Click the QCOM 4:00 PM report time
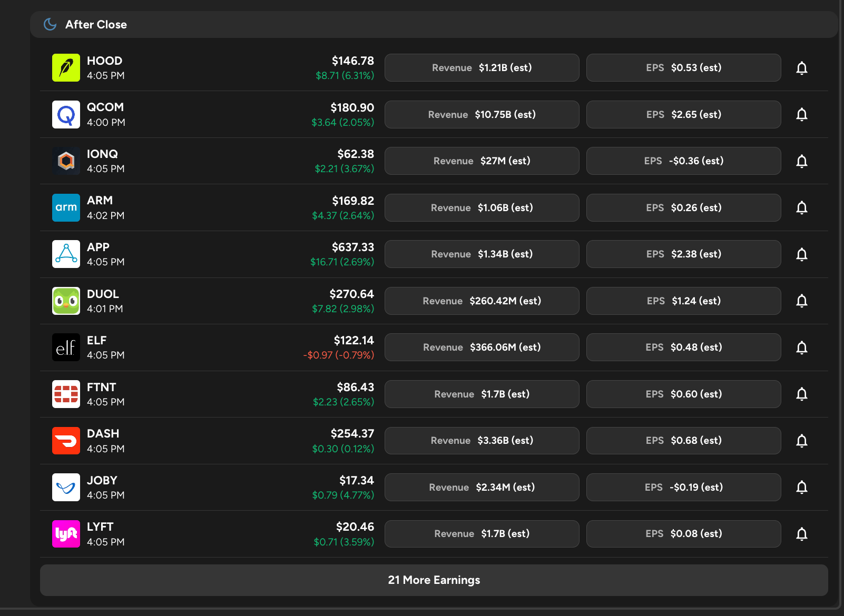Viewport: 844px width, 616px height. point(106,122)
